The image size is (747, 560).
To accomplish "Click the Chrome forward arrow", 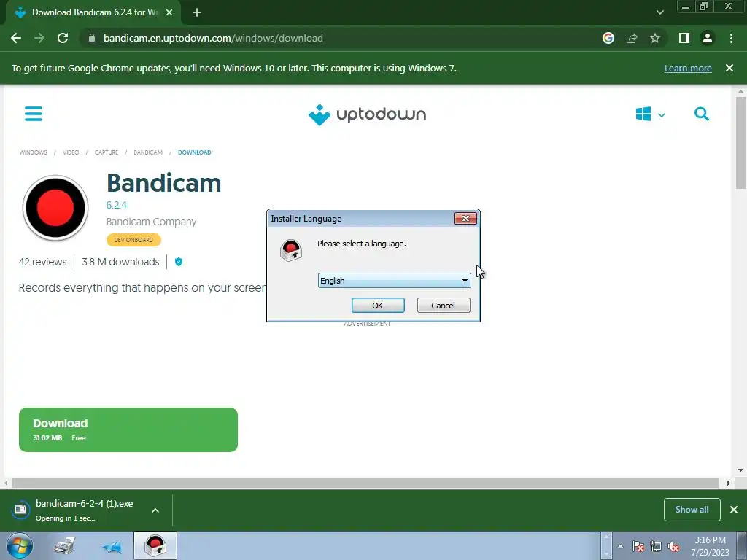I will (x=39, y=38).
